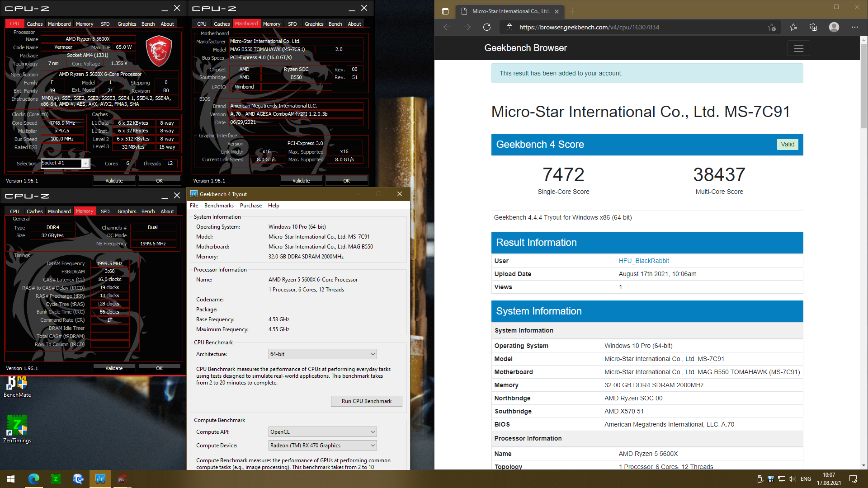Click the BIOS version A.70 AGESA field
The image size is (868, 488).
click(x=296, y=114)
